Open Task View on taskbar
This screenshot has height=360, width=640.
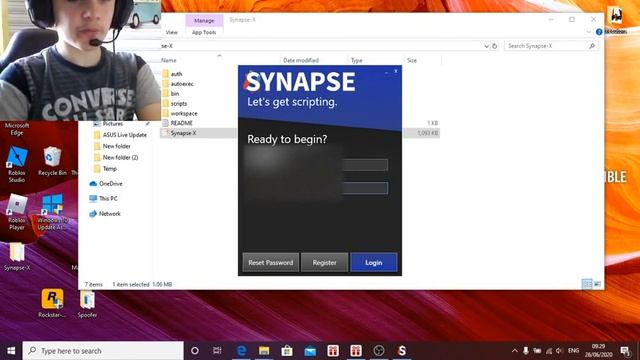coord(217,351)
